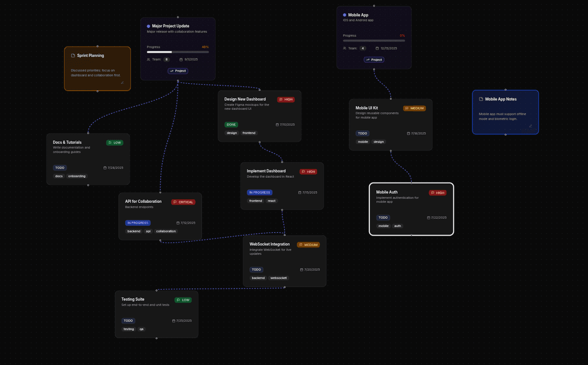Open the MEDIUM priority badge on WebSocket Integration

pos(308,244)
